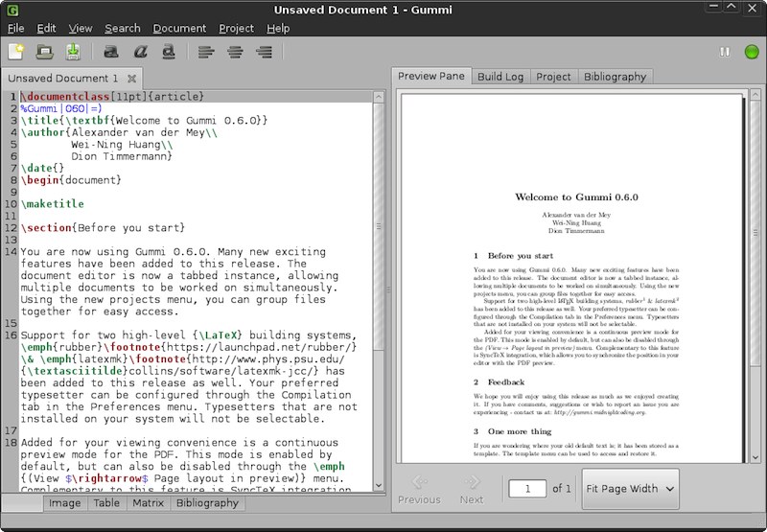The image size is (767, 532).
Task: Click the green compile status indicator
Action: (x=752, y=52)
